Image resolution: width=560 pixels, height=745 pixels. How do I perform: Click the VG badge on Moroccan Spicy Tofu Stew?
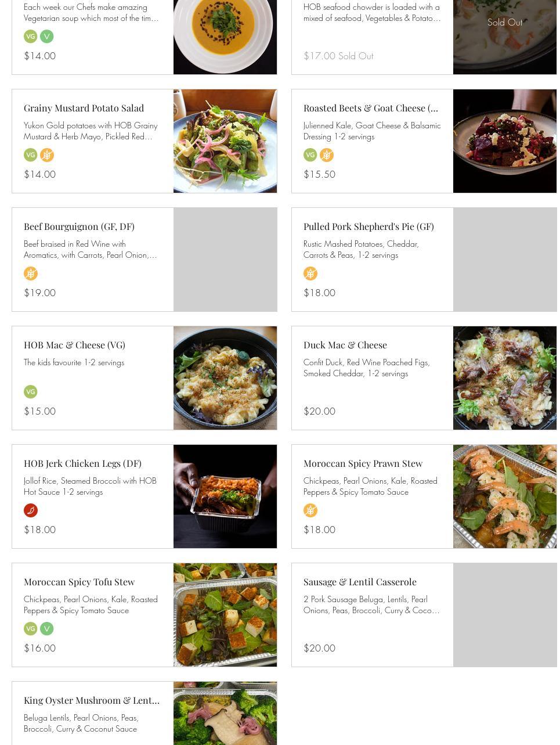tap(31, 629)
